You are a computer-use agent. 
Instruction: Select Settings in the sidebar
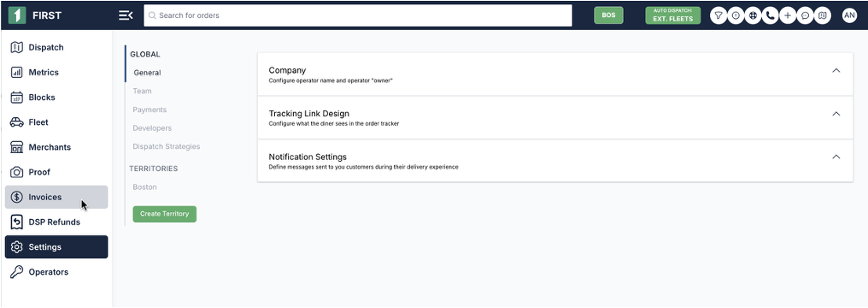56,247
